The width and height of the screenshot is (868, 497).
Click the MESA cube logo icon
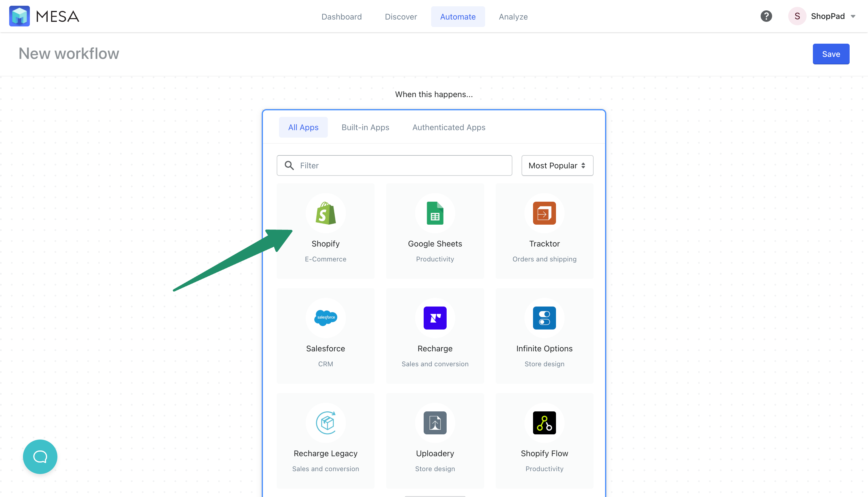point(20,16)
